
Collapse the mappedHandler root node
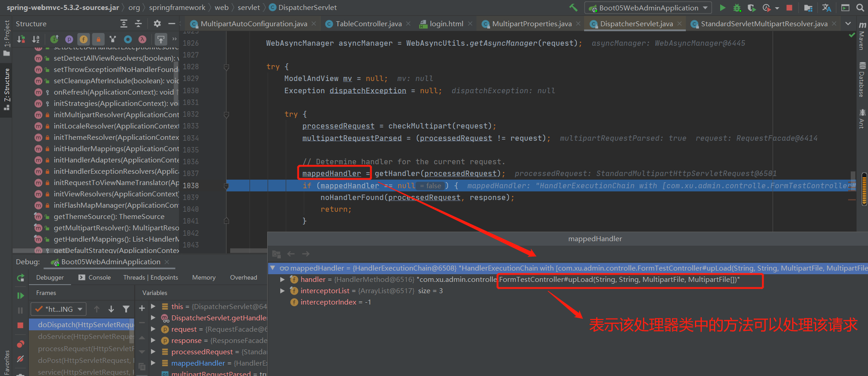tap(273, 268)
